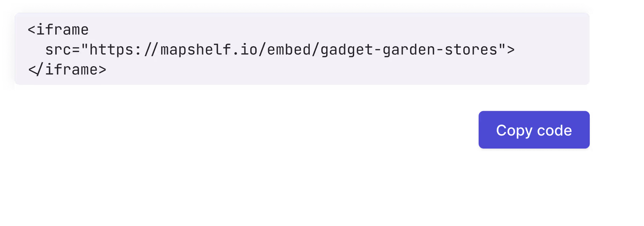This screenshot has width=644, height=226.
Task: Click the Copy code button
Action: click(534, 130)
